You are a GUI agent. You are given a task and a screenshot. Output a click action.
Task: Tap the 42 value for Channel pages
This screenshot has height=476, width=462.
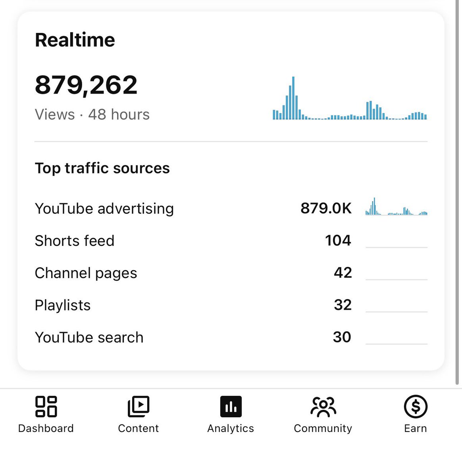click(x=343, y=273)
